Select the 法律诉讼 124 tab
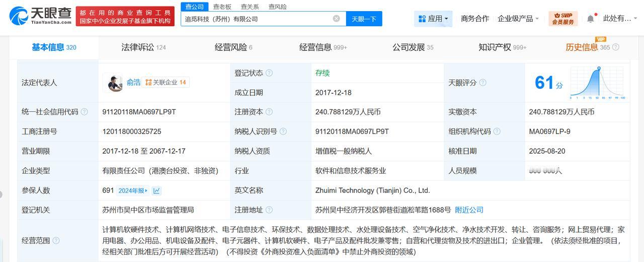 point(143,47)
